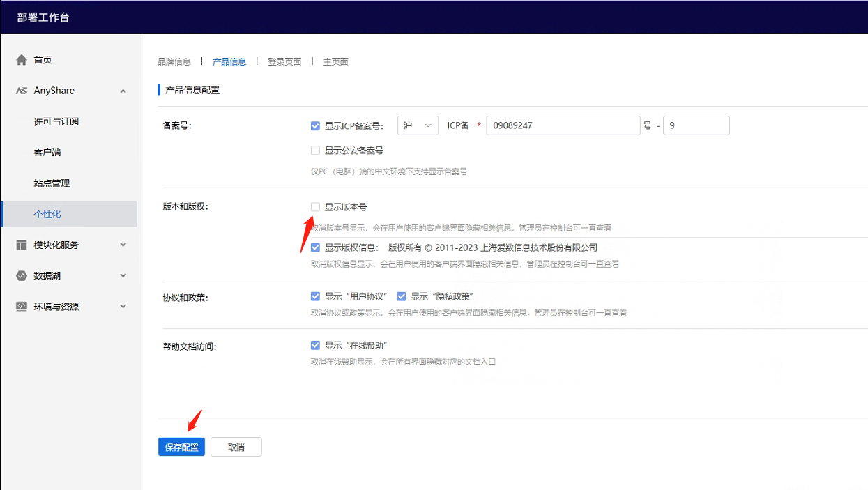
Task: Open the 登录页面 tab
Action: [284, 61]
